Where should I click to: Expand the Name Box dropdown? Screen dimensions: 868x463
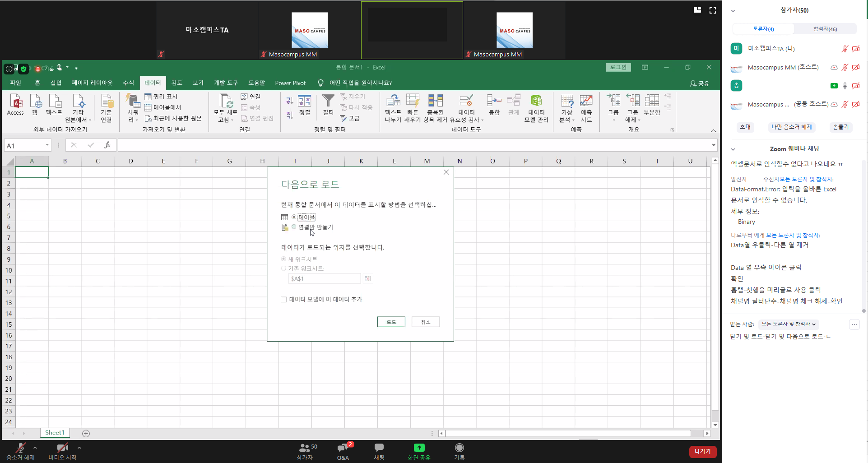[47, 145]
